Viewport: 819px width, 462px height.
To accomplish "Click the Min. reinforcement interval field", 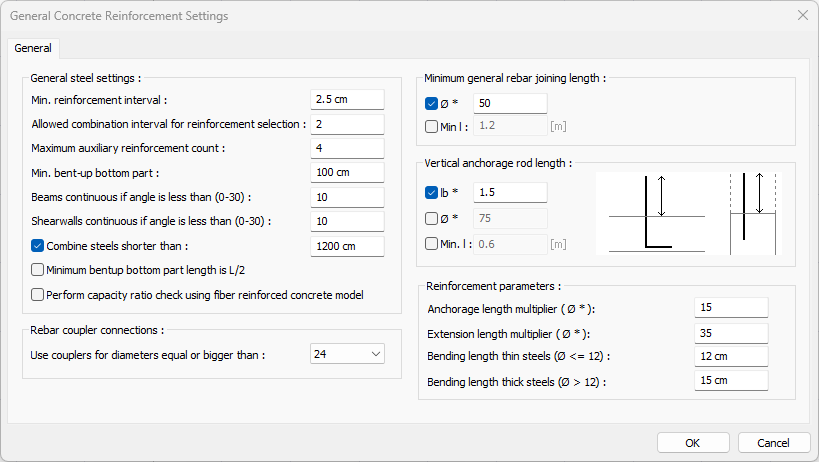I will pos(347,99).
